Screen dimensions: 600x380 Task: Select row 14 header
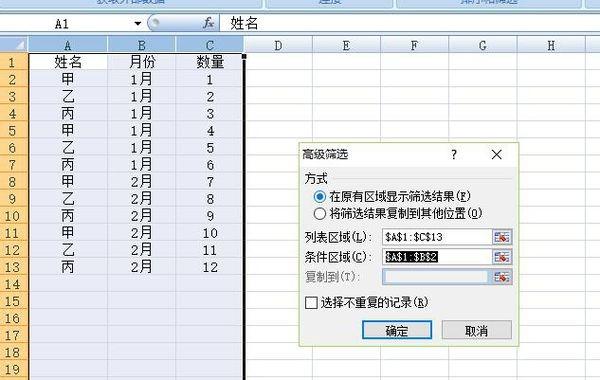[14, 284]
